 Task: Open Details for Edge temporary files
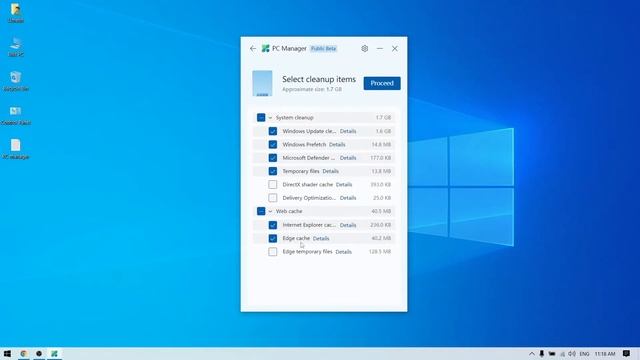point(344,252)
